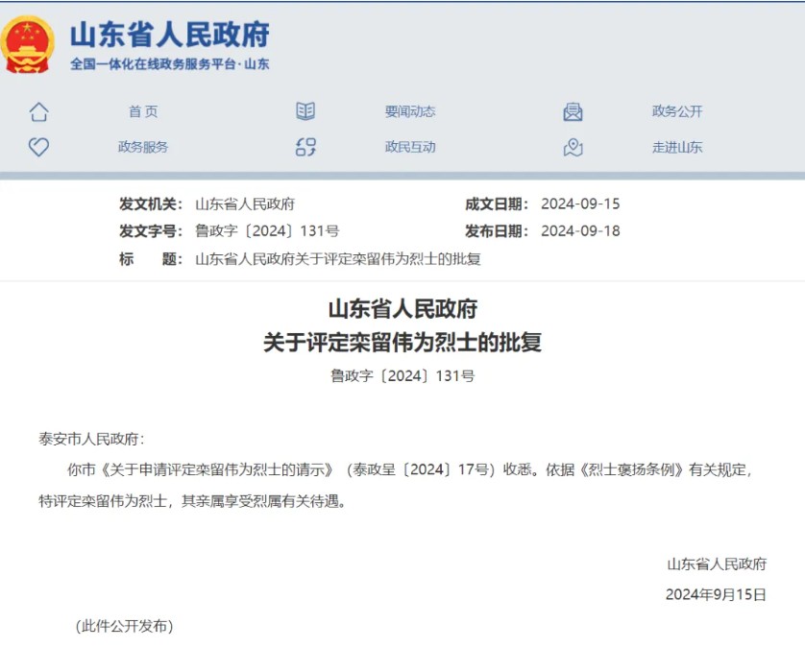Click the document heading 关于评定栾留伟为烈士的批复

click(x=402, y=343)
